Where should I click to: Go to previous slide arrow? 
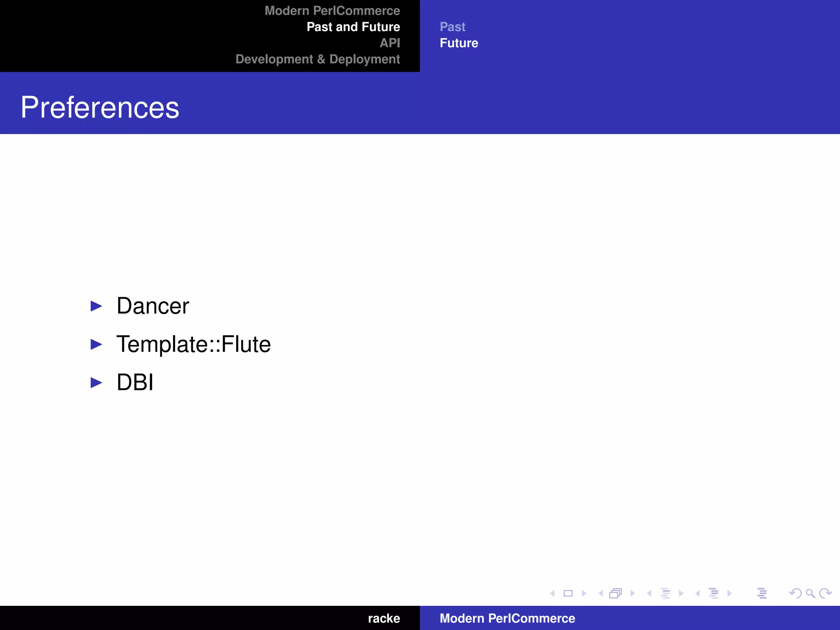coord(552,593)
